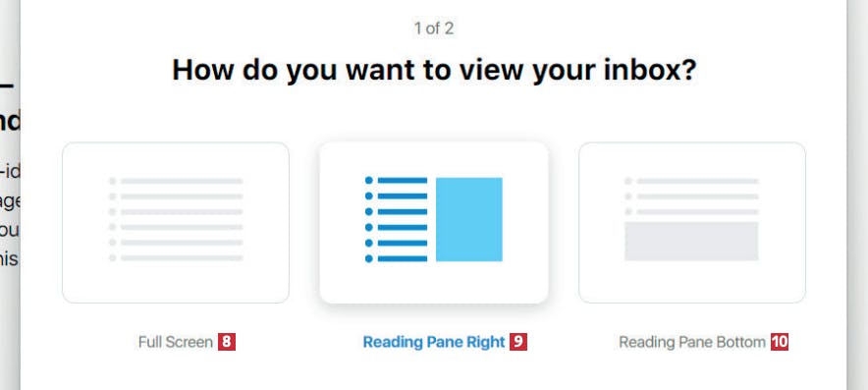868x390 pixels.
Task: Click the light blue reading pane rectangle
Action: click(x=469, y=219)
